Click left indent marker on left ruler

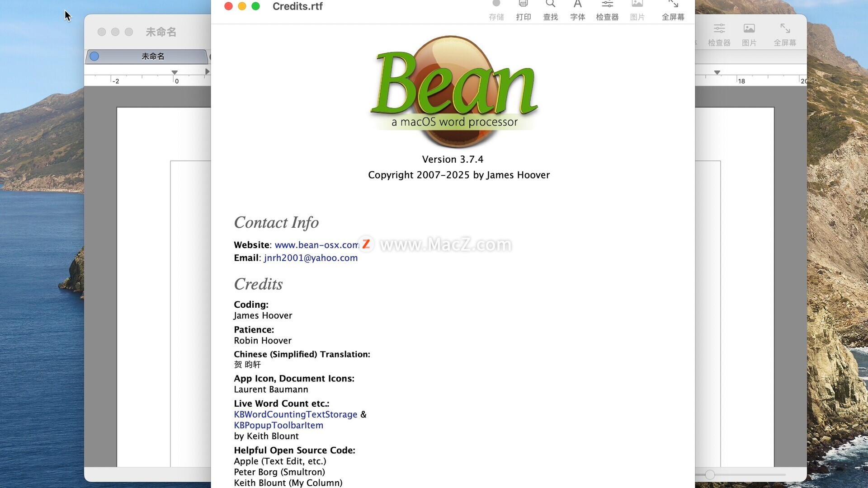(175, 72)
